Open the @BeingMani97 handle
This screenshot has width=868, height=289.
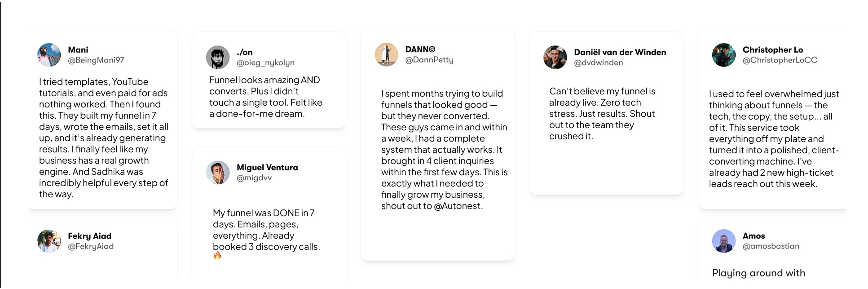click(x=96, y=60)
